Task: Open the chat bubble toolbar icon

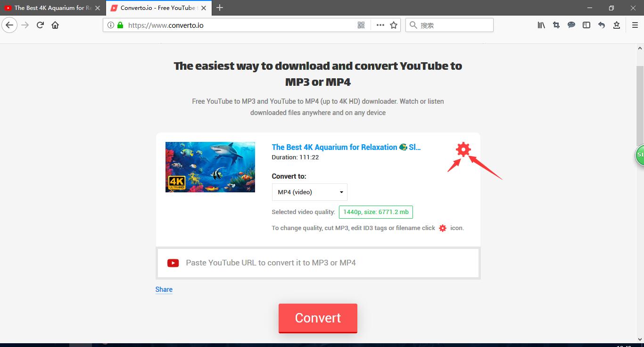Action: tap(571, 25)
